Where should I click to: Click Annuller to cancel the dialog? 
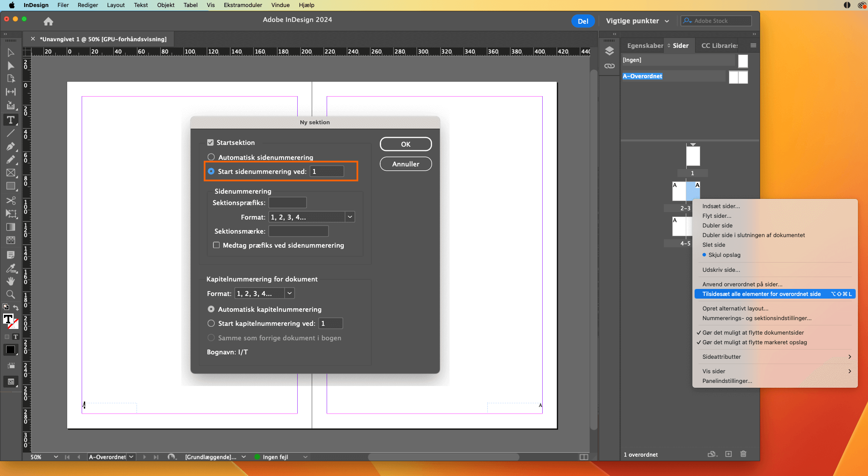click(x=405, y=164)
